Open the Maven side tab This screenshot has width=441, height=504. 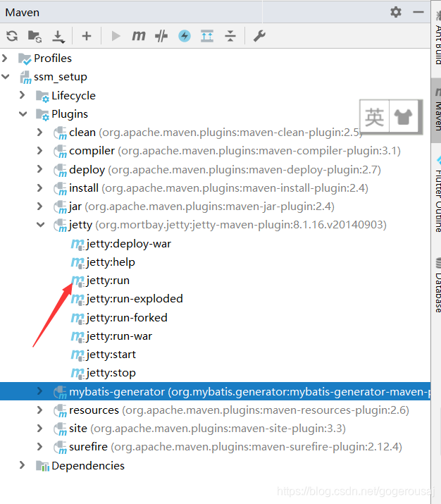point(436,110)
